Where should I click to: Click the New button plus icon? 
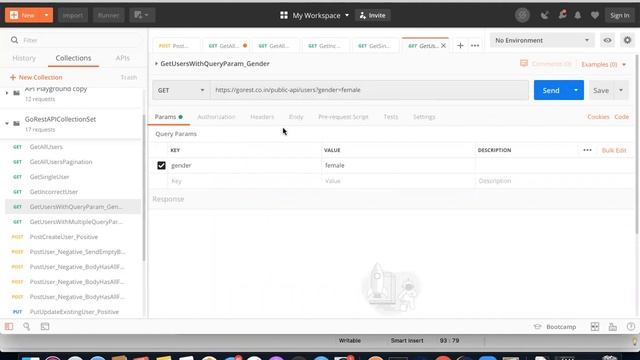pyautogui.click(x=14, y=15)
